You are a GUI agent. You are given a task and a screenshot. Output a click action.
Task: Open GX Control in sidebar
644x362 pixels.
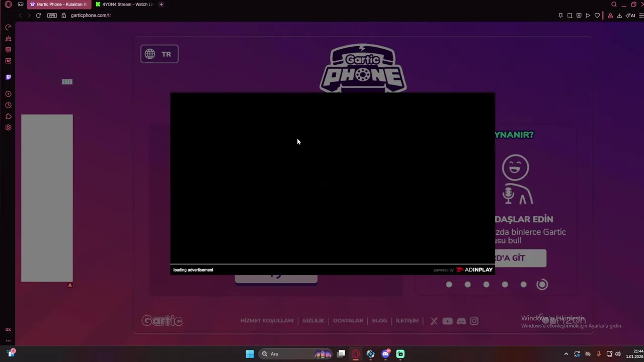[8, 27]
